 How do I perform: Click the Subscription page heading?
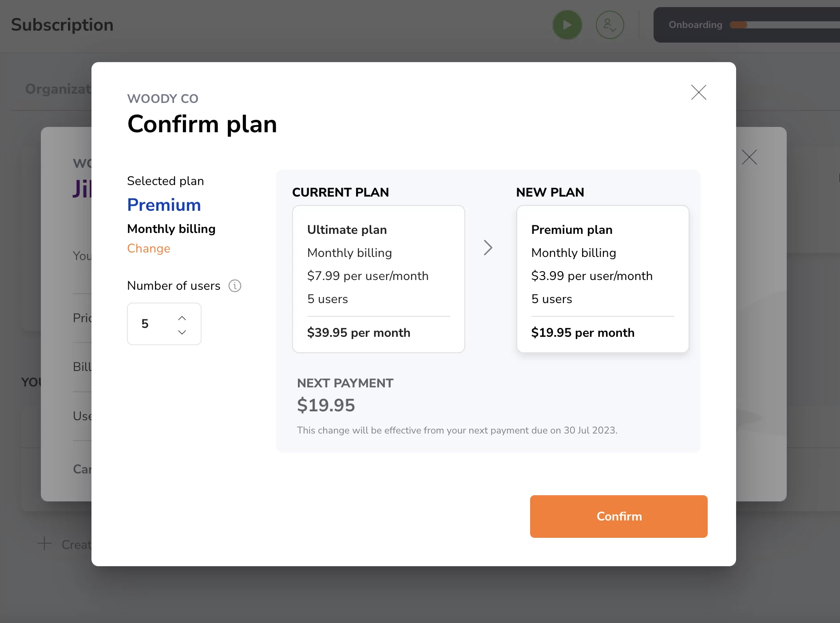(x=62, y=25)
